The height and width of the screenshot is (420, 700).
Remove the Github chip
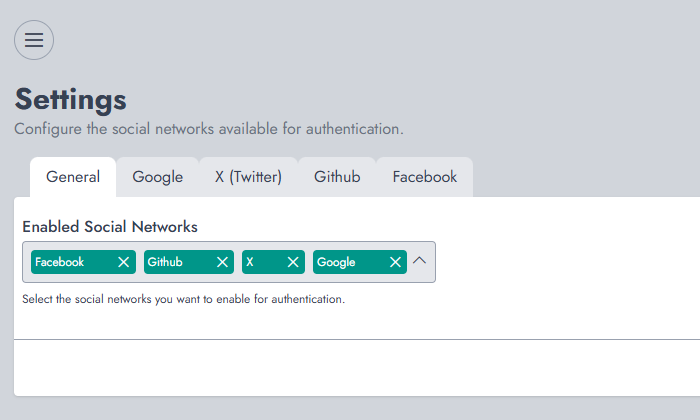[222, 262]
